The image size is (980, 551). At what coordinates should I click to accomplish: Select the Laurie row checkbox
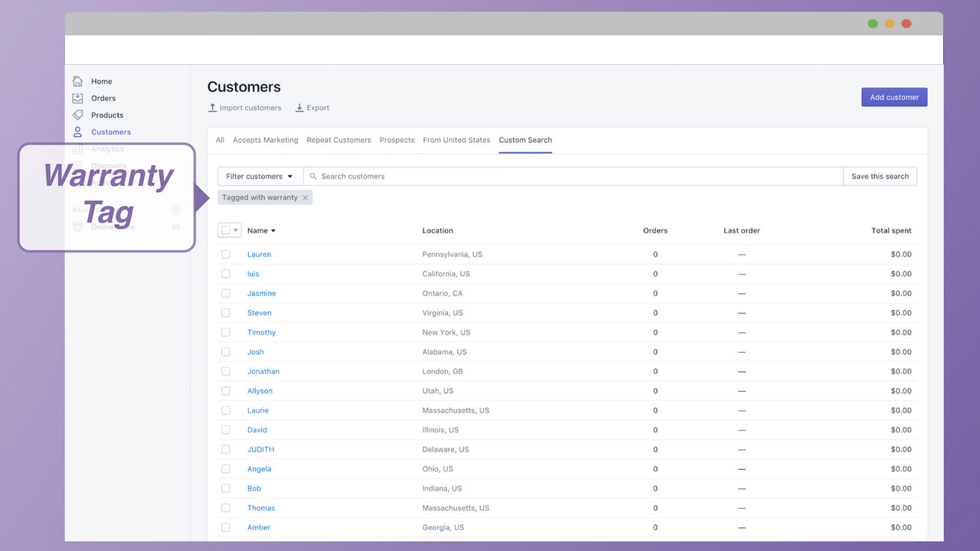[x=226, y=410]
